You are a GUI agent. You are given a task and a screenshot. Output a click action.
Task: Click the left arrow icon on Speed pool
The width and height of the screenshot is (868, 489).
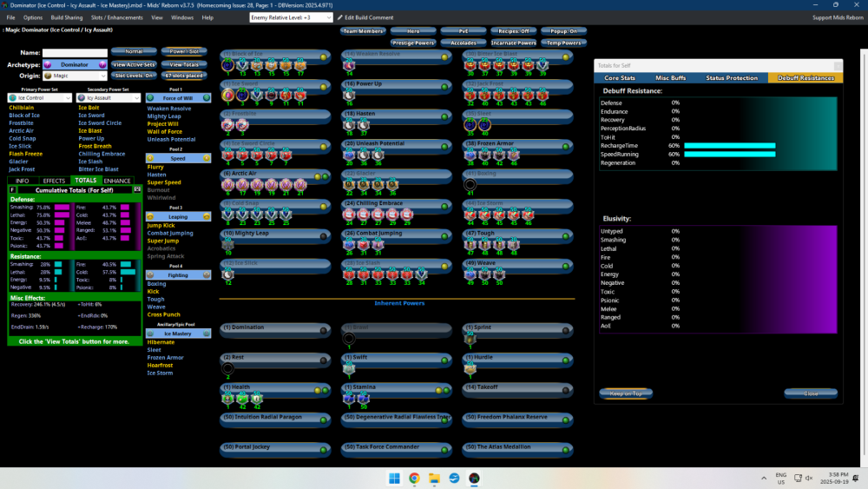pos(150,158)
